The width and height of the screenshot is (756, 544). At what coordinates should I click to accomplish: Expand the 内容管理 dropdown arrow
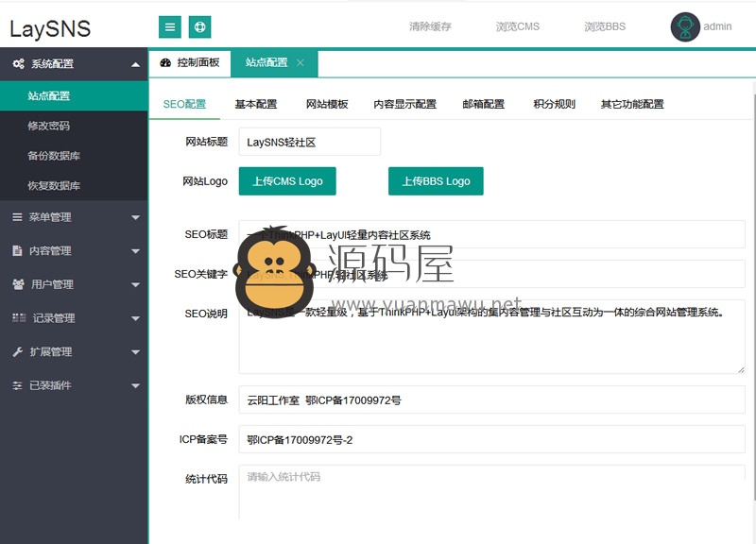pyautogui.click(x=135, y=251)
